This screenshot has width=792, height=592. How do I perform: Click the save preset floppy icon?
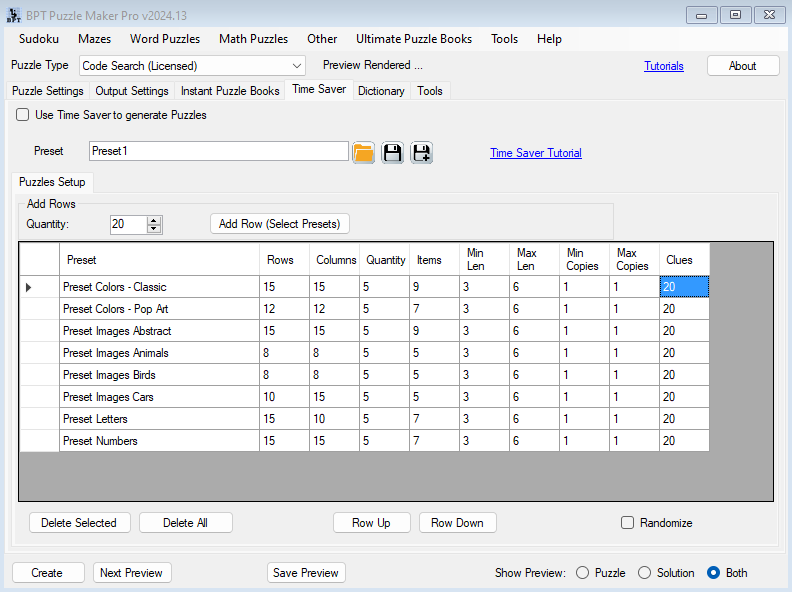(392, 153)
